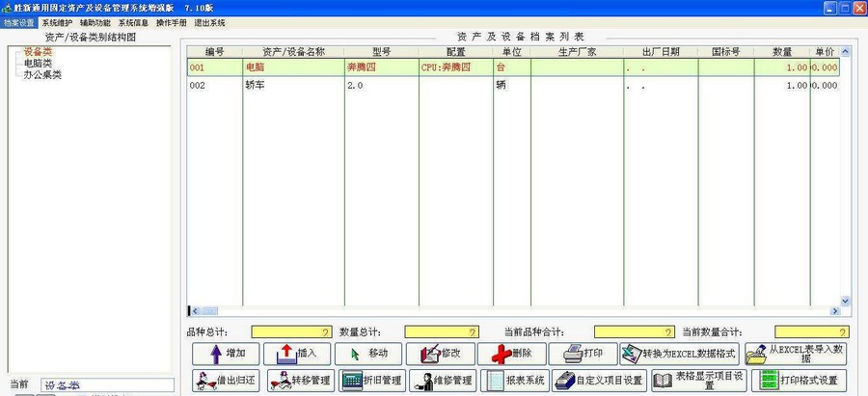Select the 办公桌类 tree node
The height and width of the screenshot is (396, 868).
[42, 75]
